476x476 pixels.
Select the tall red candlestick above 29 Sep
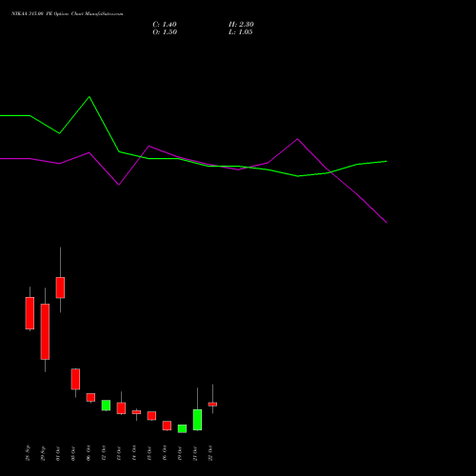[x=45, y=331]
